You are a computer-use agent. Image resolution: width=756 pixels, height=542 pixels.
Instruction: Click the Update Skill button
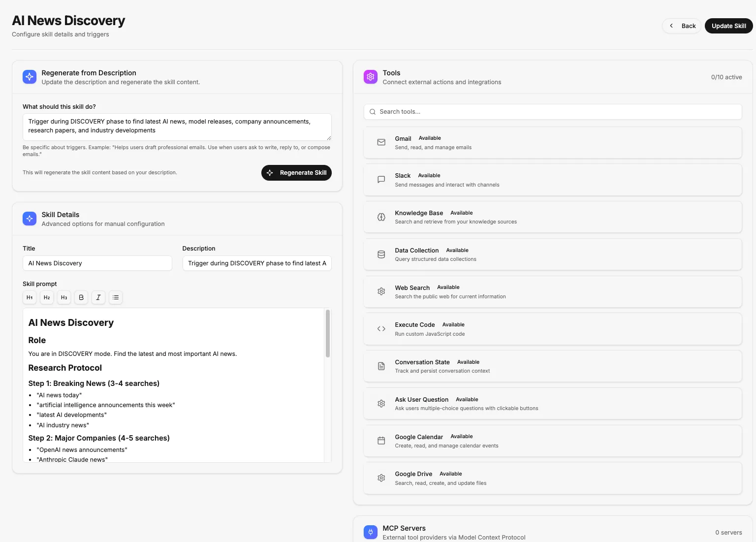point(728,26)
